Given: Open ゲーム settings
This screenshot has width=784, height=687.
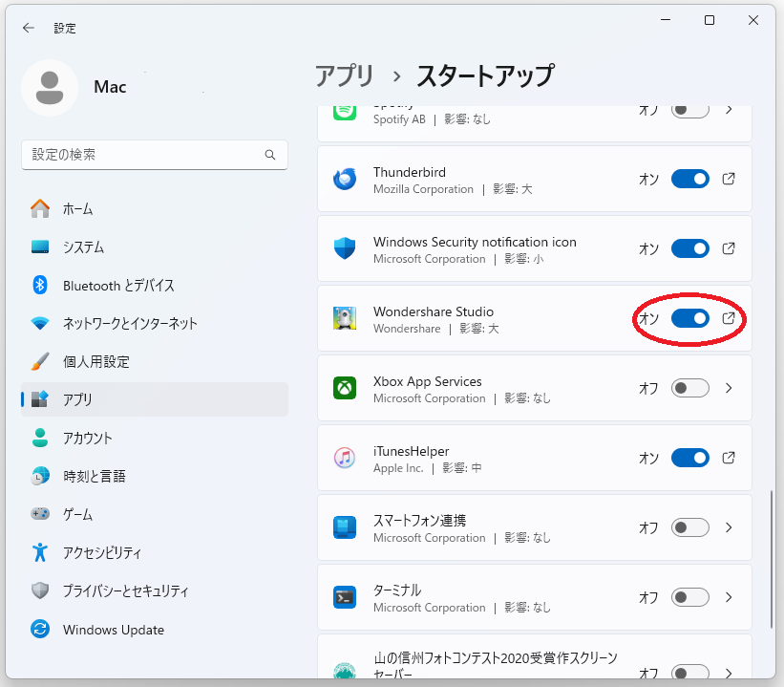Looking at the screenshot, I should (155, 514).
